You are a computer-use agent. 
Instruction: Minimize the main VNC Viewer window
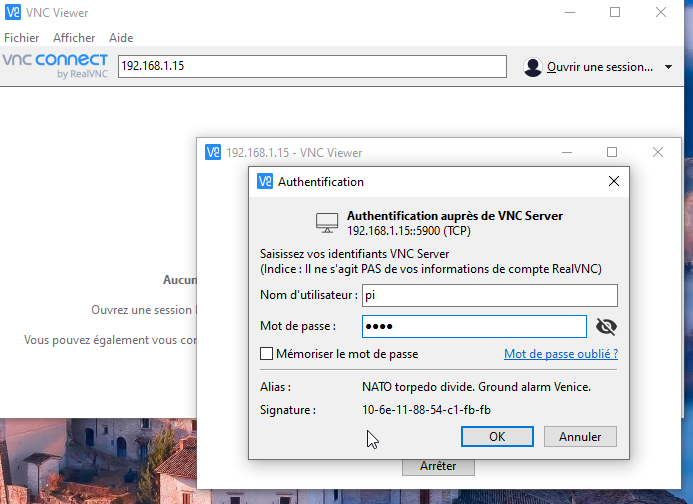coord(570,12)
